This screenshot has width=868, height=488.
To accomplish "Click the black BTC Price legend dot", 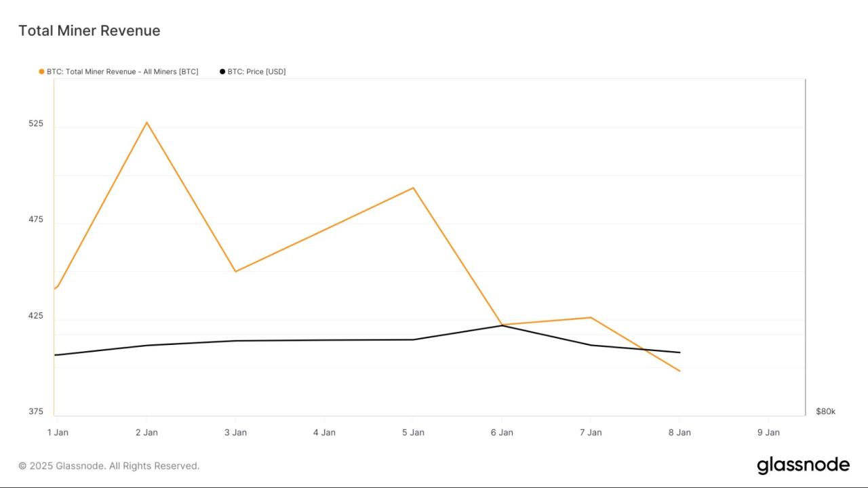I will tap(222, 71).
